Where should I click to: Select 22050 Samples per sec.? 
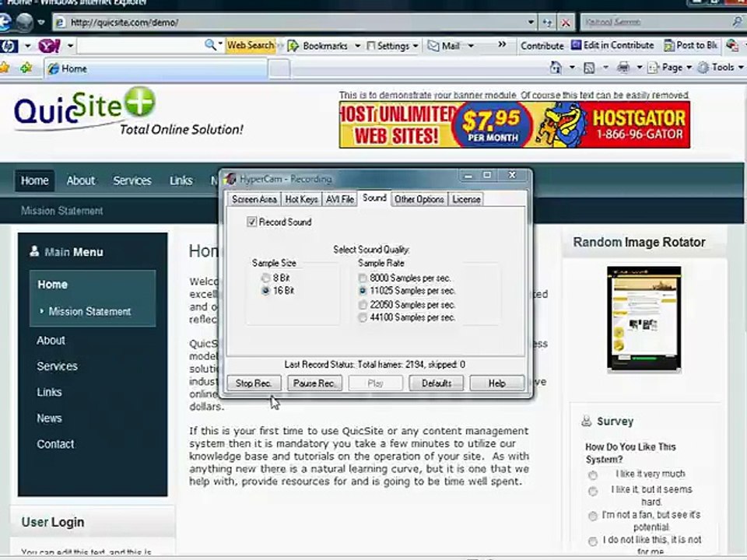point(363,305)
